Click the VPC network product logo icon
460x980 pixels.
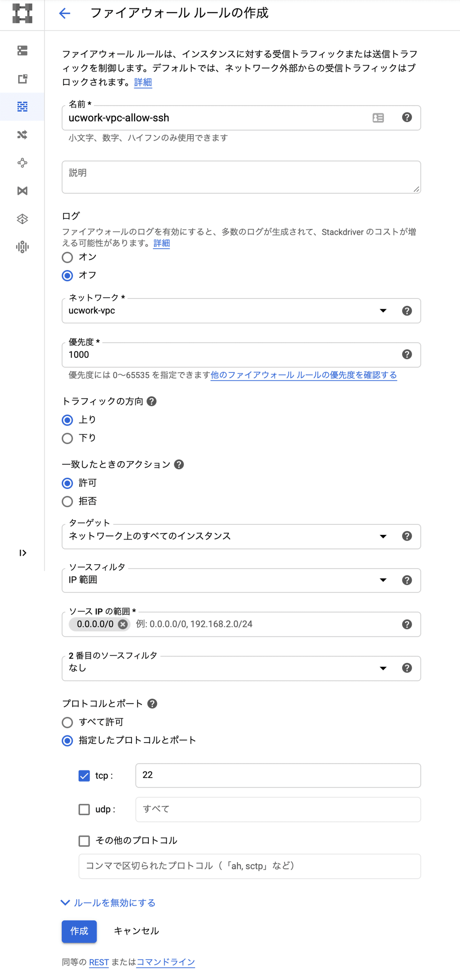click(22, 13)
